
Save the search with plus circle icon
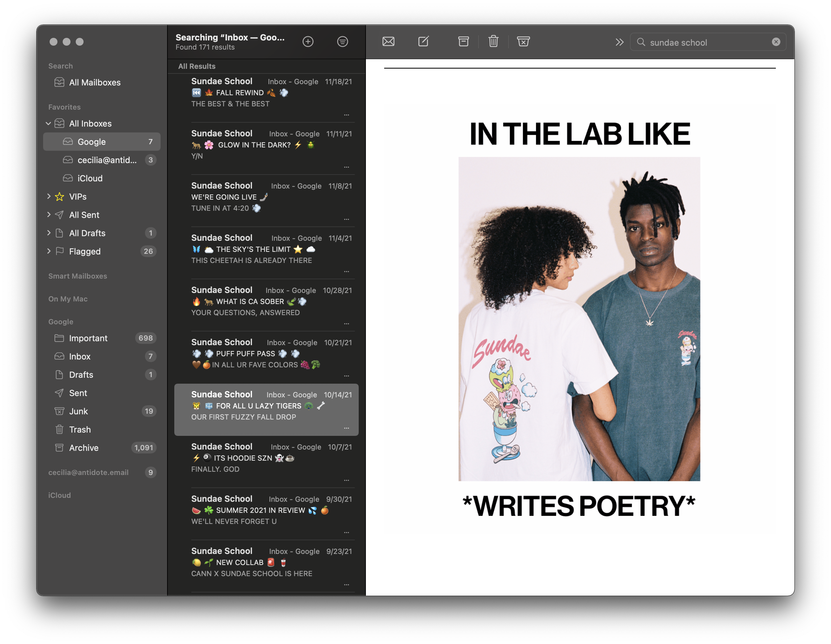pos(308,41)
